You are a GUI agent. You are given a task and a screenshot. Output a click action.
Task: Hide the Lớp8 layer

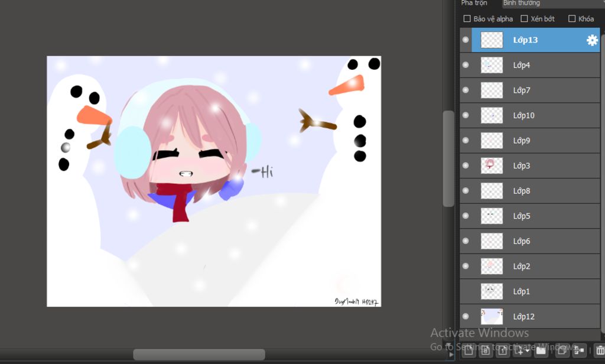(x=466, y=190)
